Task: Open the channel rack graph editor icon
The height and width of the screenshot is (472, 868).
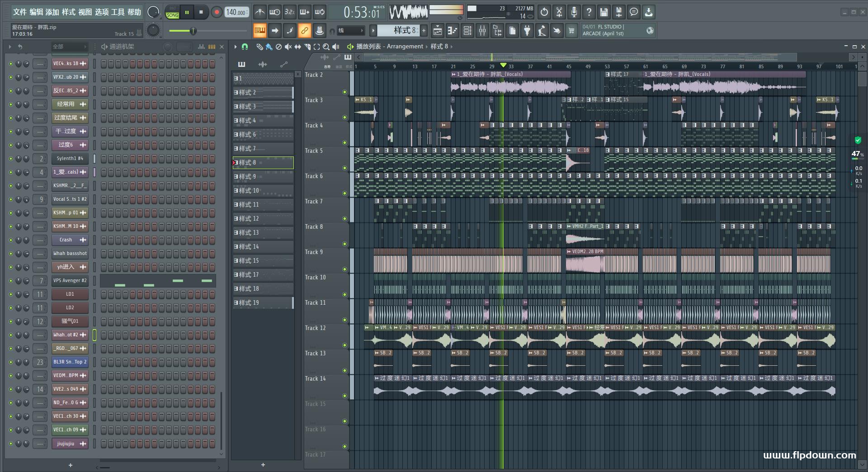Action: (202, 47)
